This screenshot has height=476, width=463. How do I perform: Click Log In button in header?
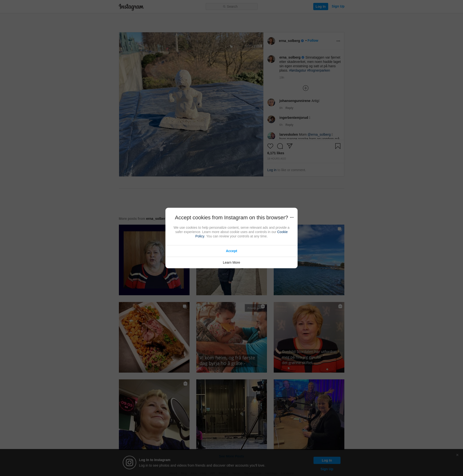coord(320,7)
